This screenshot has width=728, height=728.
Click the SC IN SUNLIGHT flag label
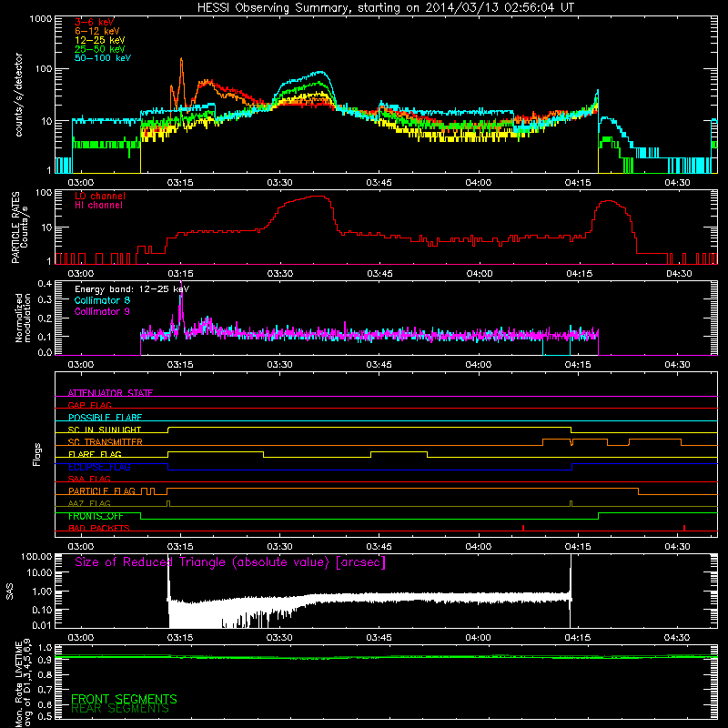tap(105, 430)
